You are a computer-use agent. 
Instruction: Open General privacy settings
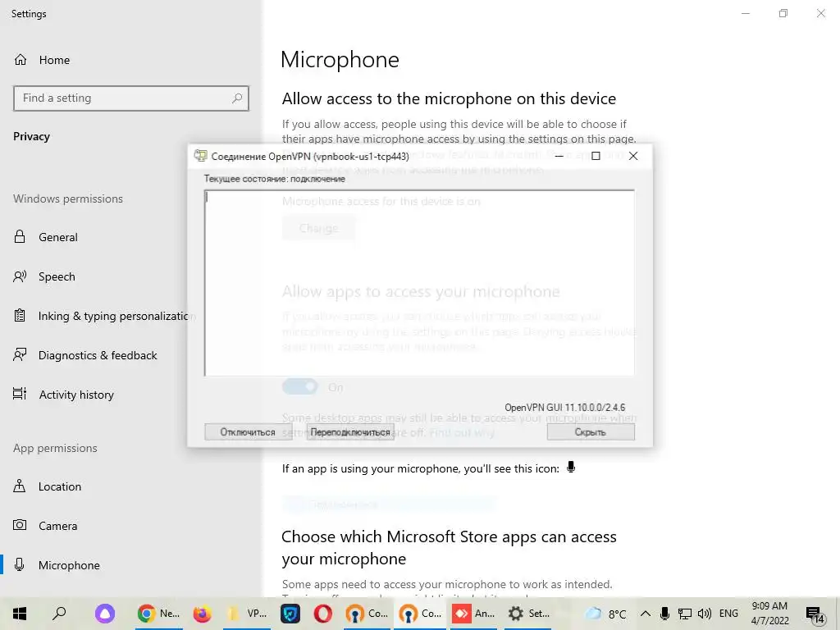click(58, 237)
